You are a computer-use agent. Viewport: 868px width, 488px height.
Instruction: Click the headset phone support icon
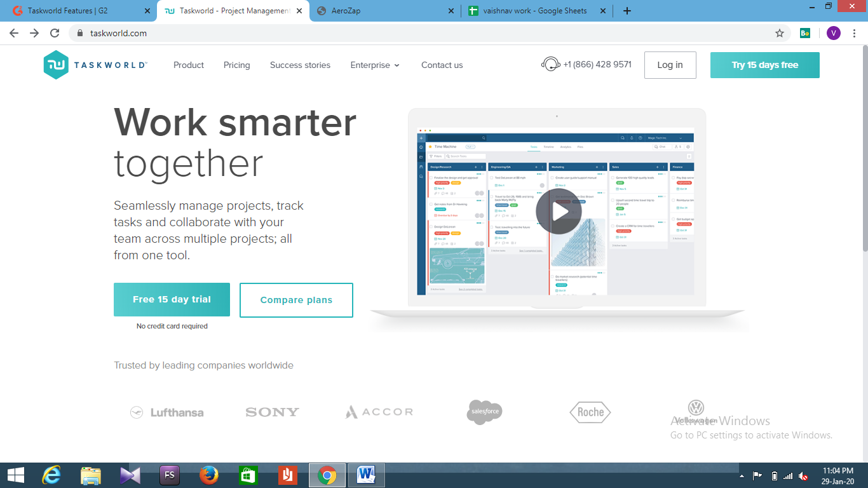[550, 64]
